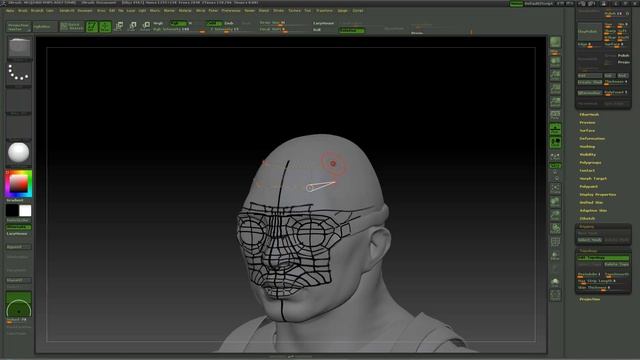Click the canvas Scale navigation icon on right shelf
The width and height of the screenshot is (640, 360).
click(555, 215)
